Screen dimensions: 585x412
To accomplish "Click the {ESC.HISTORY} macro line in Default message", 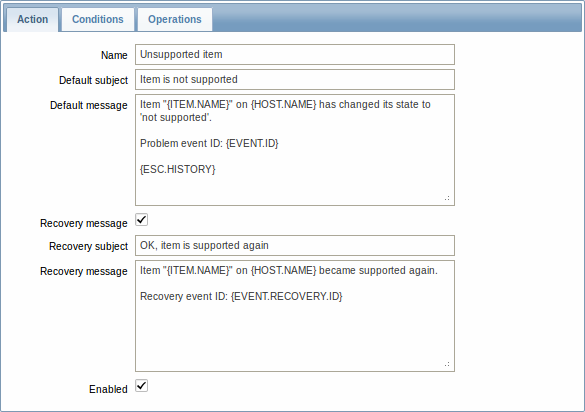I will click(x=178, y=169).
